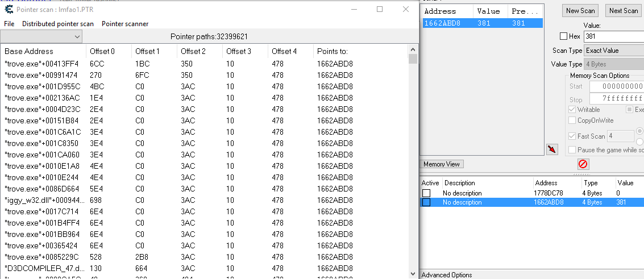
Task: Activate the 1778DC78 address entry checkbox
Action: (x=426, y=193)
